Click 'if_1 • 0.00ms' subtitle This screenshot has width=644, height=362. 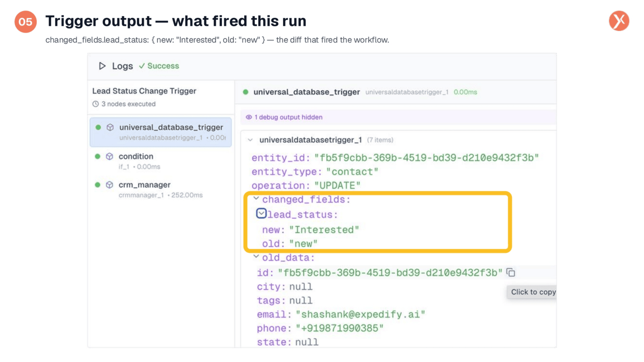tap(139, 167)
